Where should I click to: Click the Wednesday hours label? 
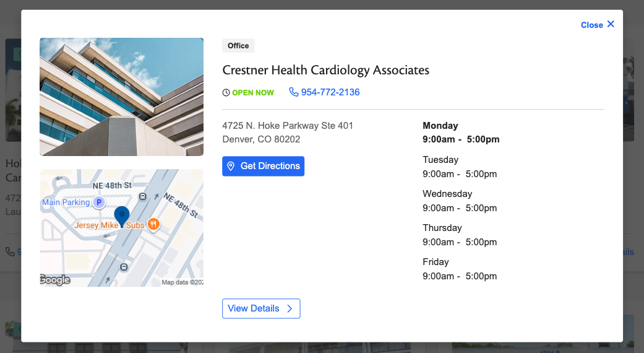(x=447, y=194)
